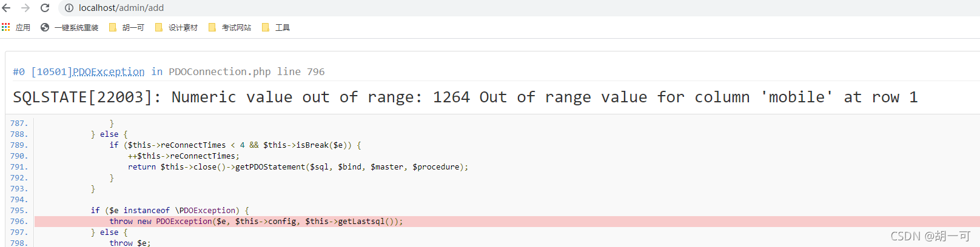Click the #0 trace index label

point(19,71)
